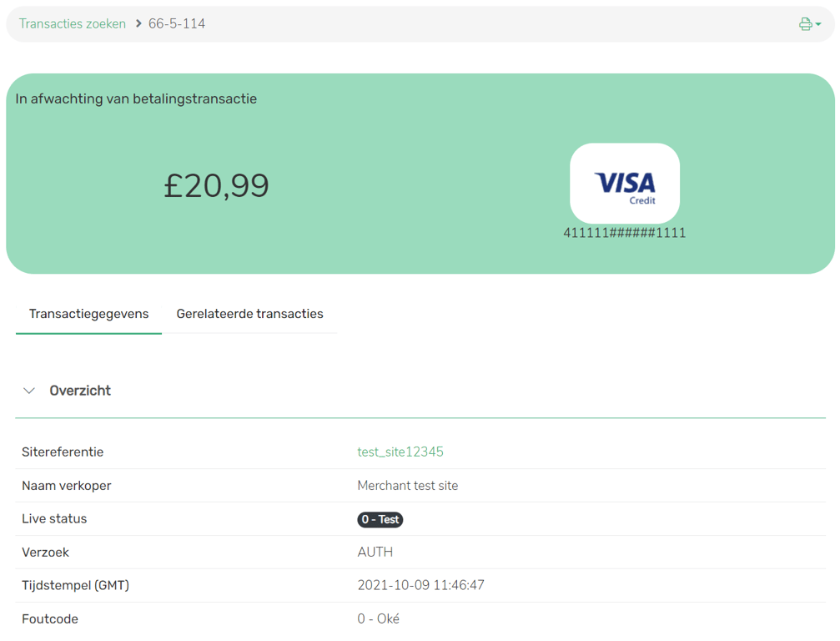Click the VISA Credit card logo

[625, 184]
